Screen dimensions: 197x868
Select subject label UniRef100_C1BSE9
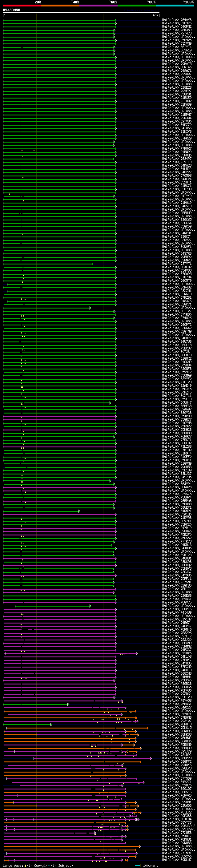[x=177, y=98]
